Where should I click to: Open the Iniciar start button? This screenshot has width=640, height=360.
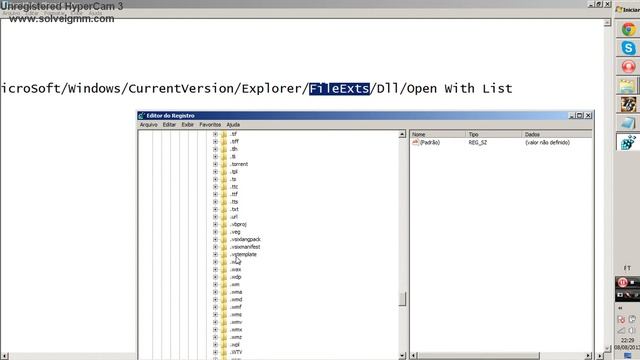628,9
